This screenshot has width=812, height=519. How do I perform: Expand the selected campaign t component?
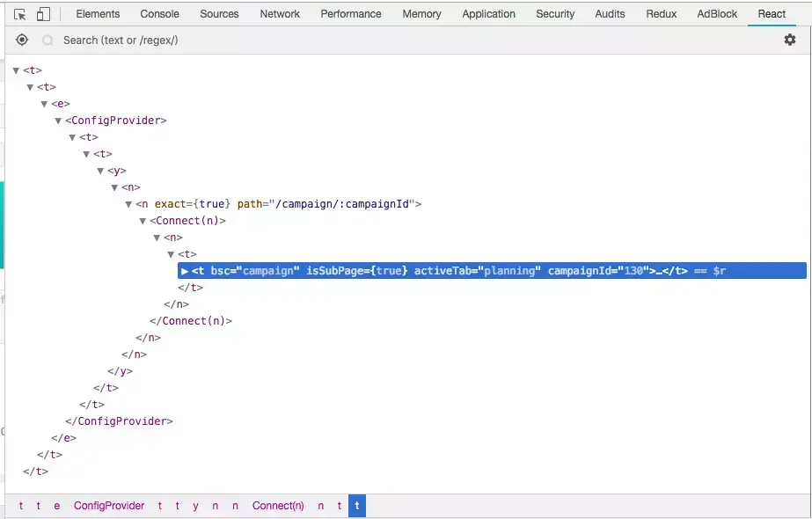tap(185, 271)
